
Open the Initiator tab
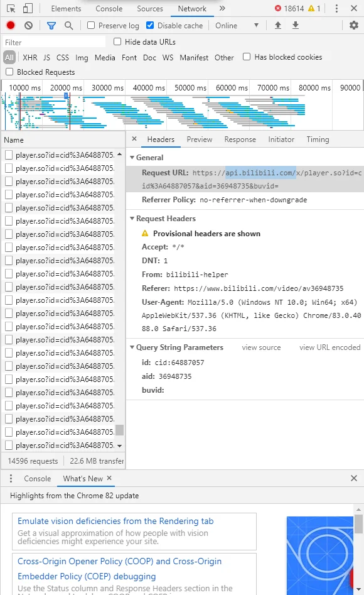tap(281, 139)
